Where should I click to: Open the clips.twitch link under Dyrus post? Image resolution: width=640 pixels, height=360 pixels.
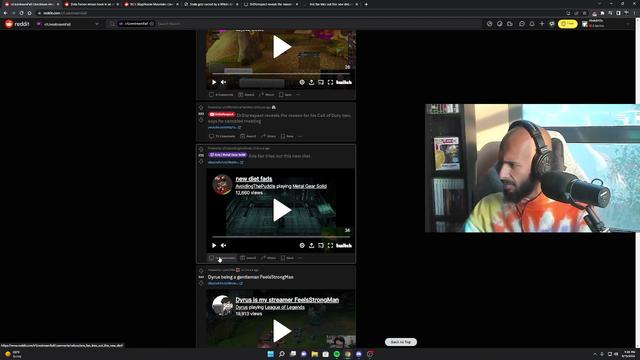pos(225,283)
